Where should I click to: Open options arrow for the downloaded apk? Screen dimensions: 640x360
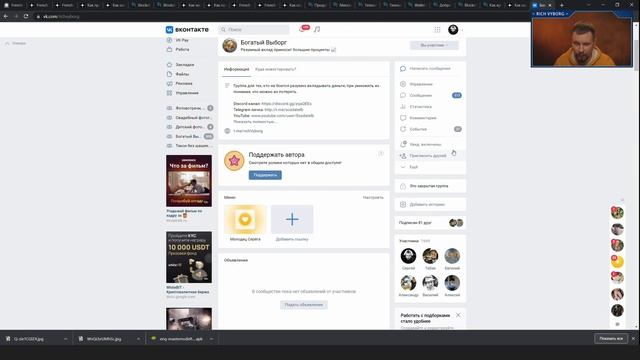[211, 339]
